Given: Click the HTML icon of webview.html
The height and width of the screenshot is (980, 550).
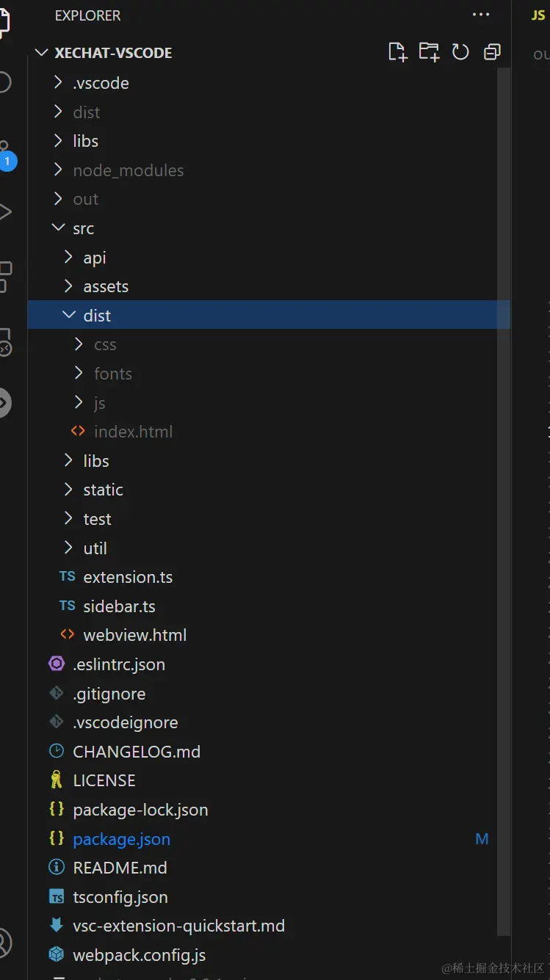Looking at the screenshot, I should 68,635.
